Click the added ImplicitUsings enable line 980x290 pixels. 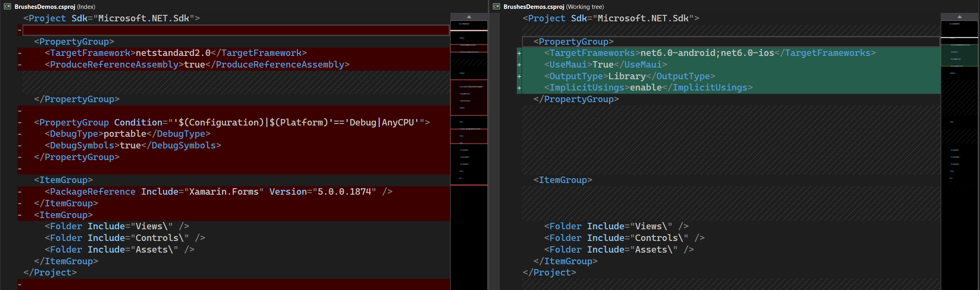click(x=648, y=88)
